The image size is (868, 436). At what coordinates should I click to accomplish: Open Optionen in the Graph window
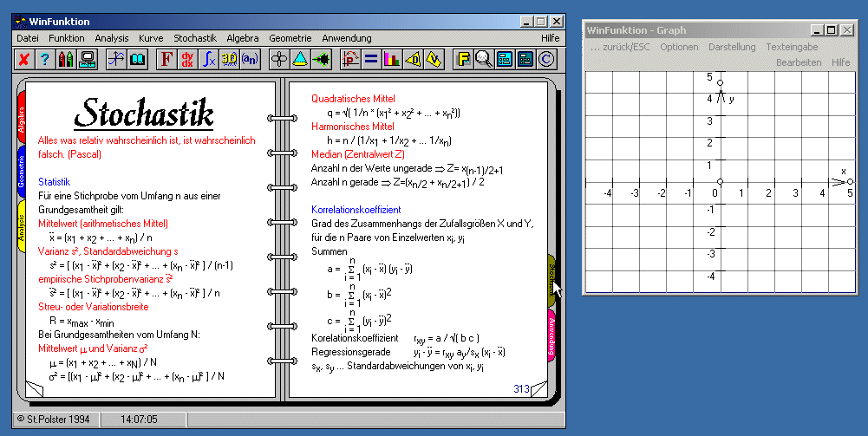[679, 47]
